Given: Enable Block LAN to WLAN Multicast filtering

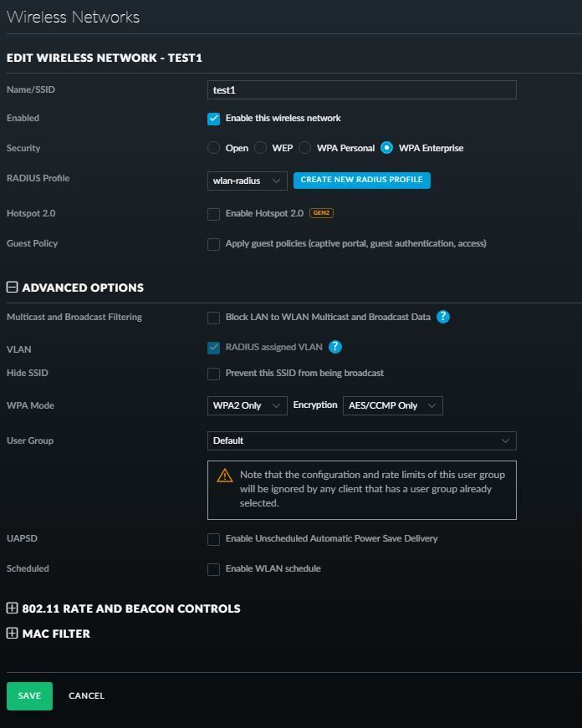Looking at the screenshot, I should pyautogui.click(x=214, y=318).
